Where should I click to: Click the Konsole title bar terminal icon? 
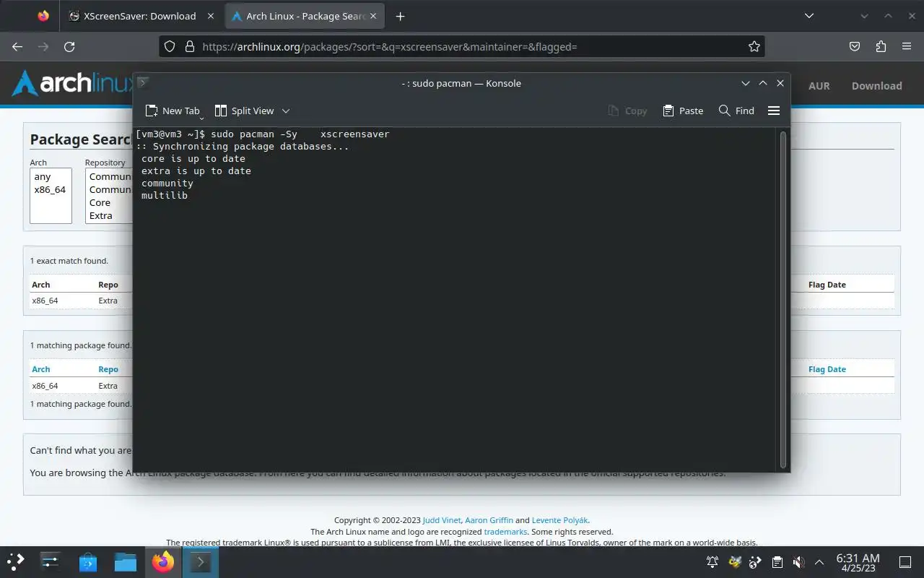[x=143, y=82]
